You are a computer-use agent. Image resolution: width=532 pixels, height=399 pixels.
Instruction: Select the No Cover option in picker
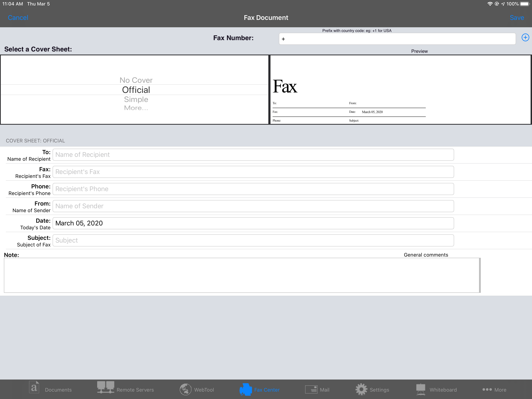[136, 80]
